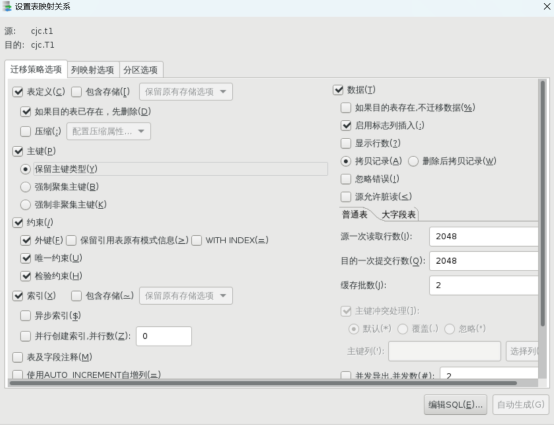Close the 设置表映射关系 dialog
The width and height of the screenshot is (554, 426).
click(547, 6)
